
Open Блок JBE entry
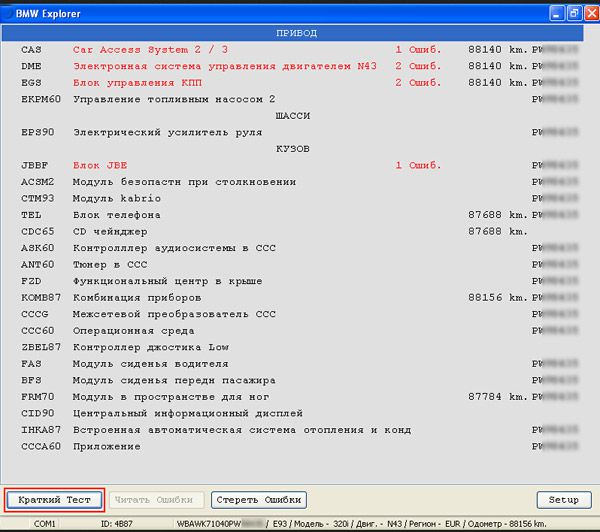100,165
